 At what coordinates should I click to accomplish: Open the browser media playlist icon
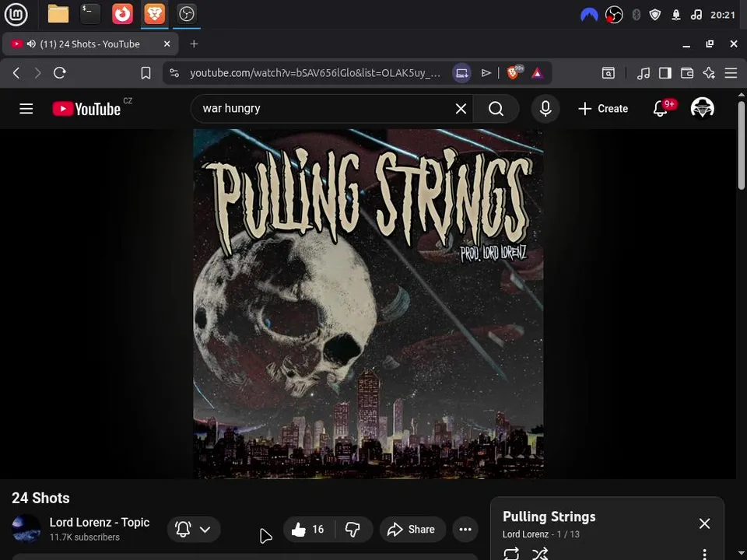(644, 73)
